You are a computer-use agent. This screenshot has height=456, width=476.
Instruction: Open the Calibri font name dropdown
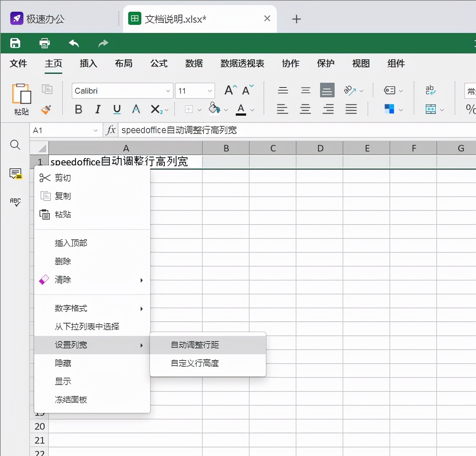point(168,91)
